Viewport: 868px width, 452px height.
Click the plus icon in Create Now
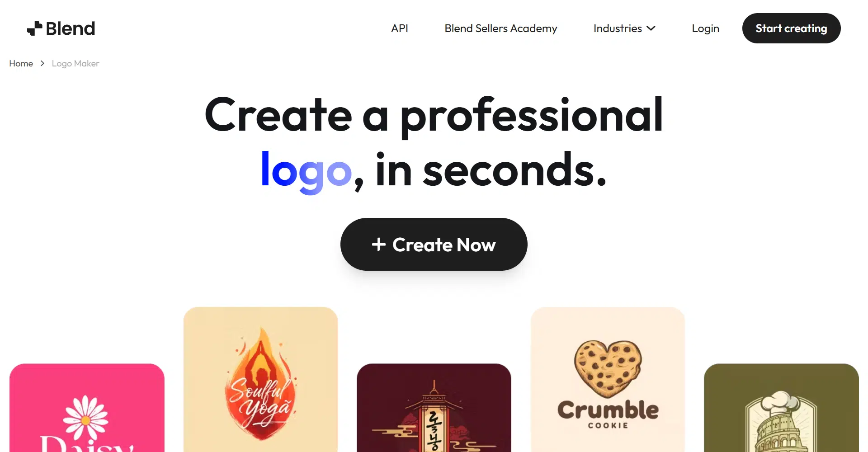point(379,245)
